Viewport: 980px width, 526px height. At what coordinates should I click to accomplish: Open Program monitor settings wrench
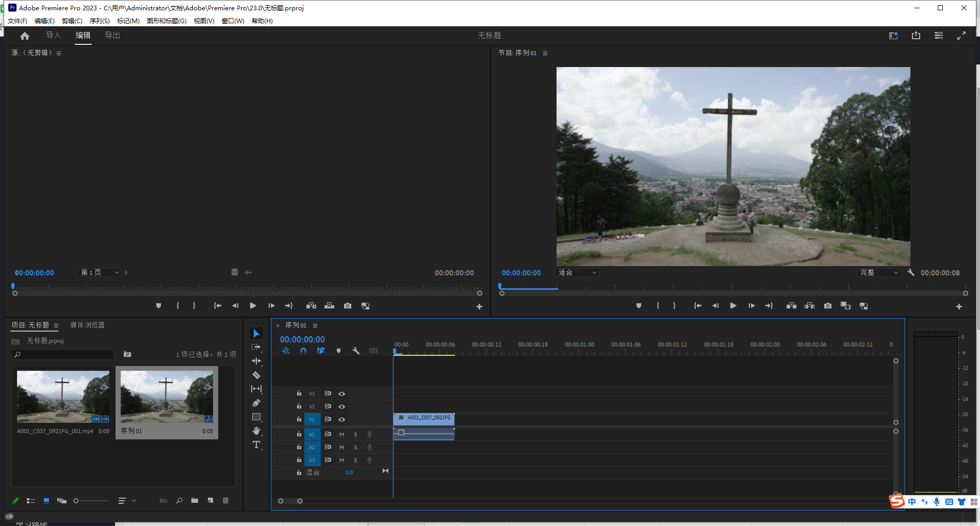pos(911,272)
